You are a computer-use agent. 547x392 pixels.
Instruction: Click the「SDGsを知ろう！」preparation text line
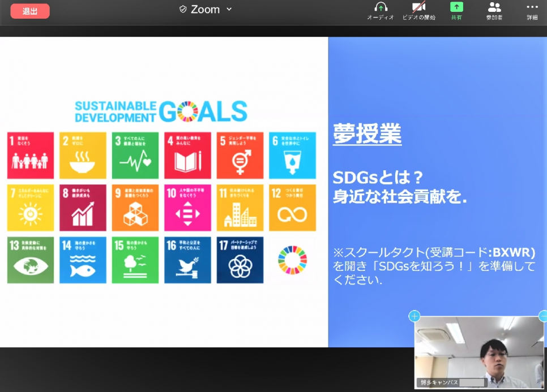click(434, 266)
